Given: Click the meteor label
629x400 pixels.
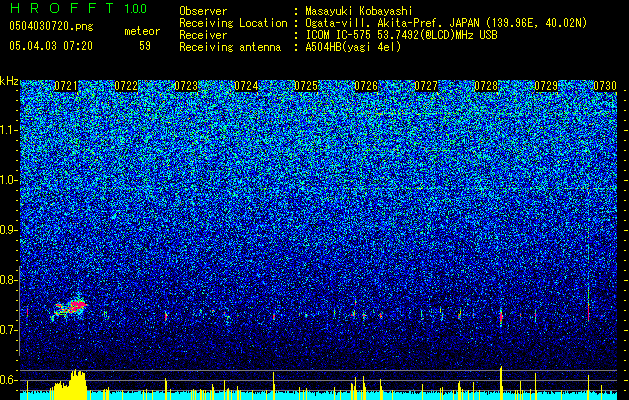Looking at the screenshot, I should pos(142,31).
